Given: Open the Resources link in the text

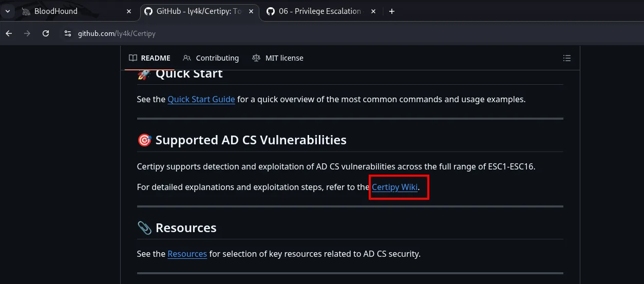Looking at the screenshot, I should 187,254.
